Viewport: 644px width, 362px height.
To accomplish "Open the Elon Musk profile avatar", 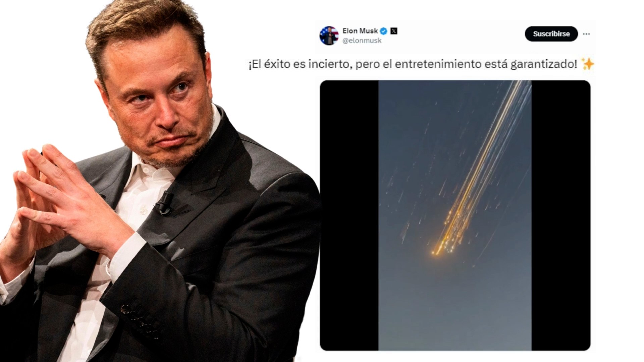I will 329,36.
